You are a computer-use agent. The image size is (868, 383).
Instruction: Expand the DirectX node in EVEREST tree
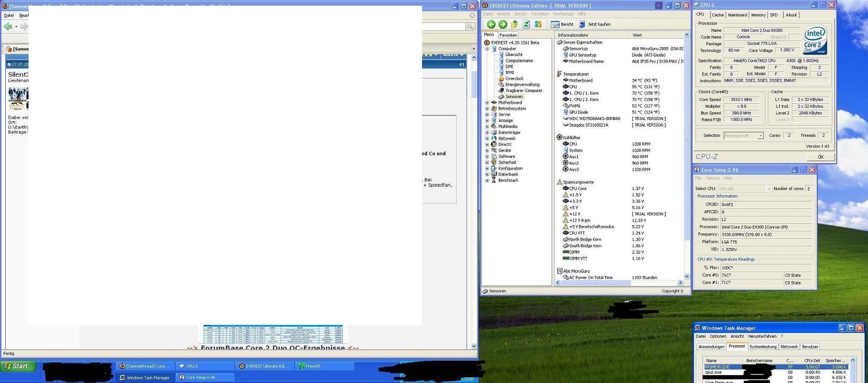(487, 144)
